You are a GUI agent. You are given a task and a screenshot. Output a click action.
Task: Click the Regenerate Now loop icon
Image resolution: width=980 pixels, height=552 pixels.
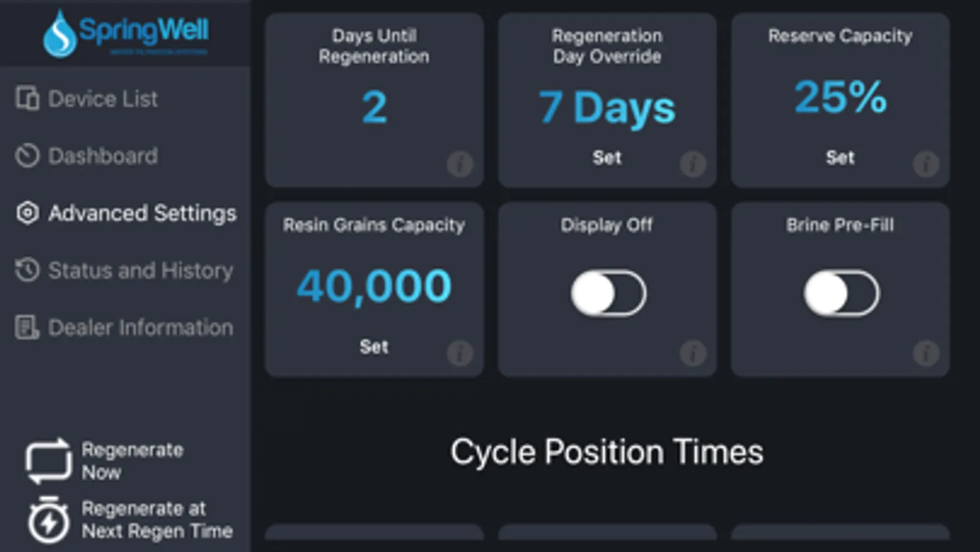pyautogui.click(x=48, y=461)
